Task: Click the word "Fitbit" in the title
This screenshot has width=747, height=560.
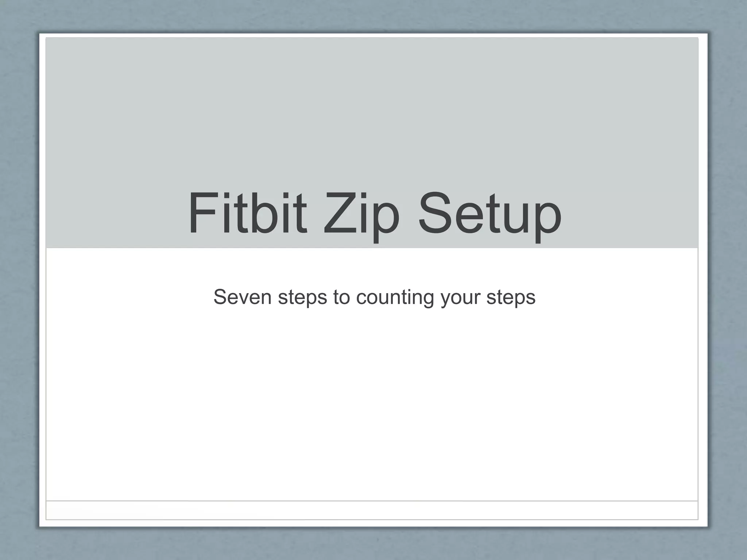Action: pos(247,214)
